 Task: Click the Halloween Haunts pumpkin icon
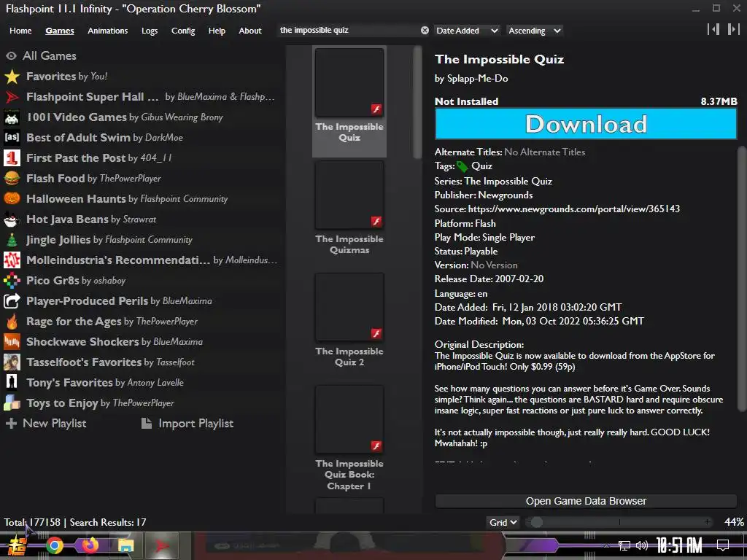[12, 198]
